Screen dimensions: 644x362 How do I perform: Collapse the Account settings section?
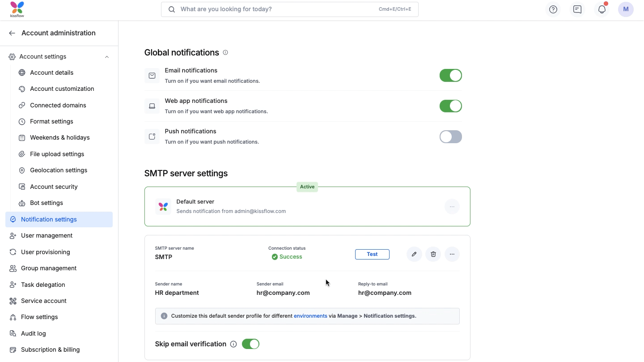pos(107,57)
